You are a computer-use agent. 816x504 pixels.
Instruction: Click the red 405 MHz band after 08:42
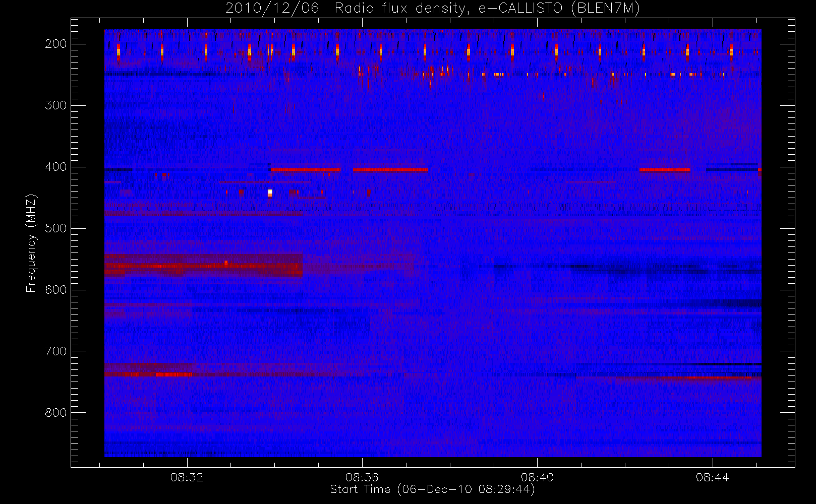665,170
